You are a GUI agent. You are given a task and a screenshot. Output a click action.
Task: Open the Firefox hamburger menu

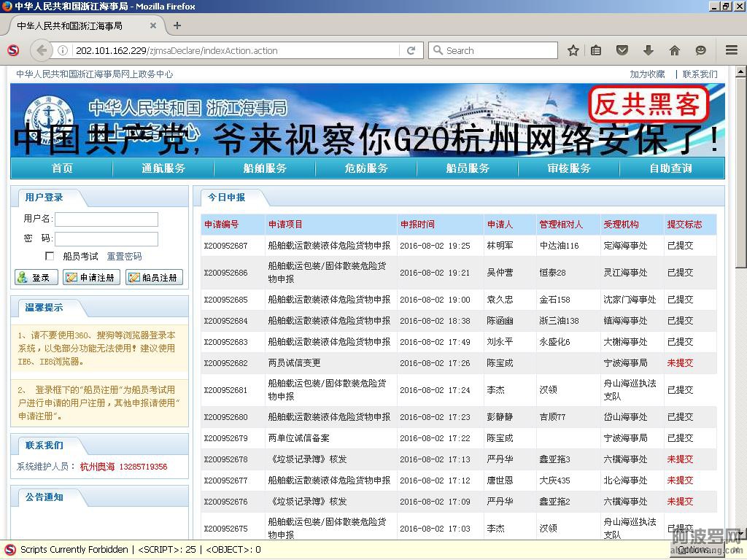click(731, 50)
